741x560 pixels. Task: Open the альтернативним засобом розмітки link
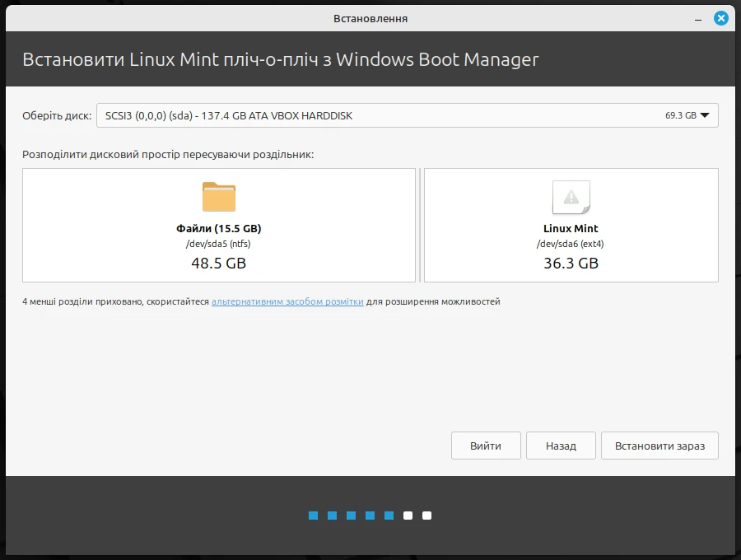(x=287, y=301)
